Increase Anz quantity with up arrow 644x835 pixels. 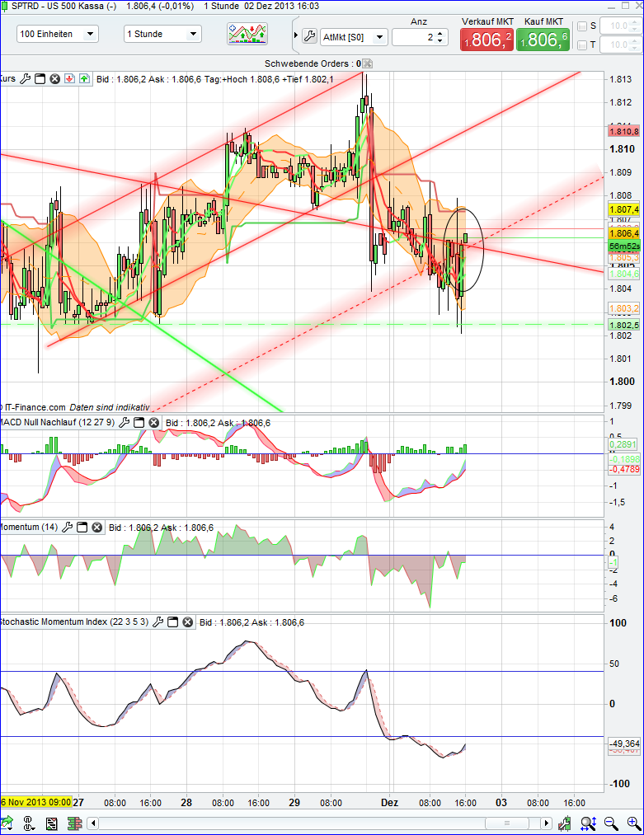[440, 34]
